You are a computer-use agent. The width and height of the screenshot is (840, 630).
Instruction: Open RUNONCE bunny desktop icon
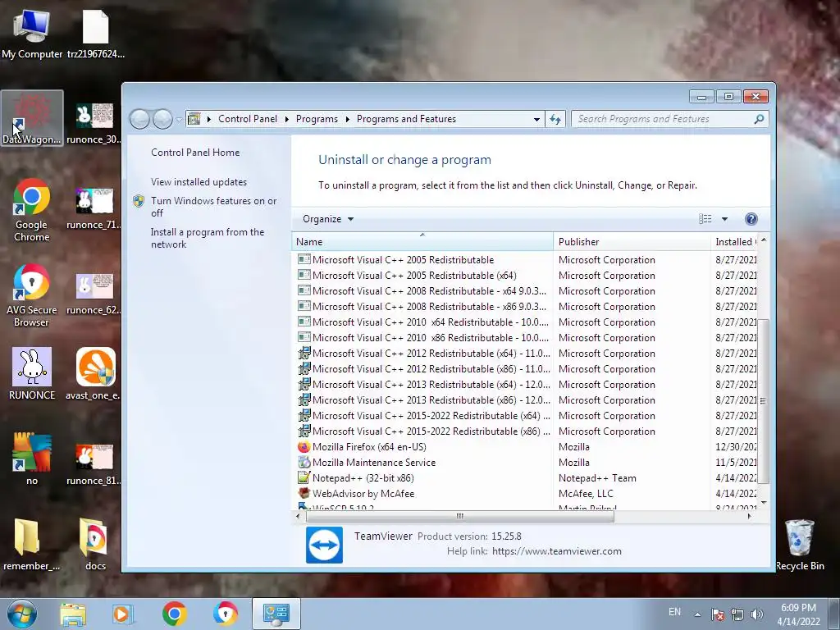(32, 374)
